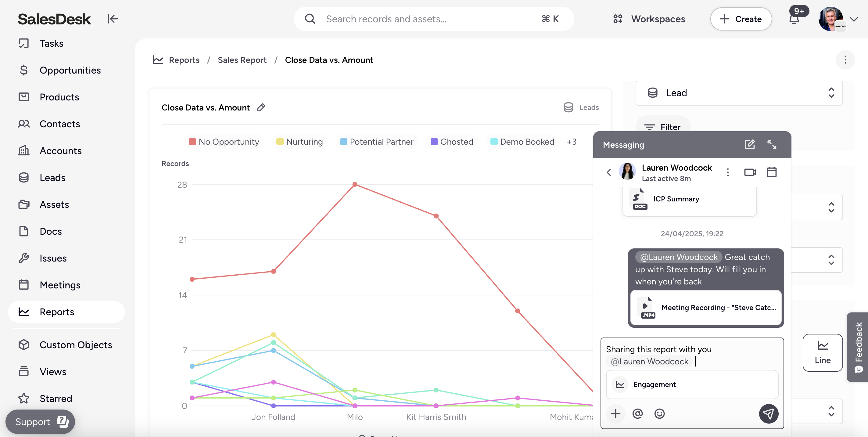Open Opportunities in the sidebar
Image resolution: width=868 pixels, height=437 pixels.
click(x=70, y=70)
